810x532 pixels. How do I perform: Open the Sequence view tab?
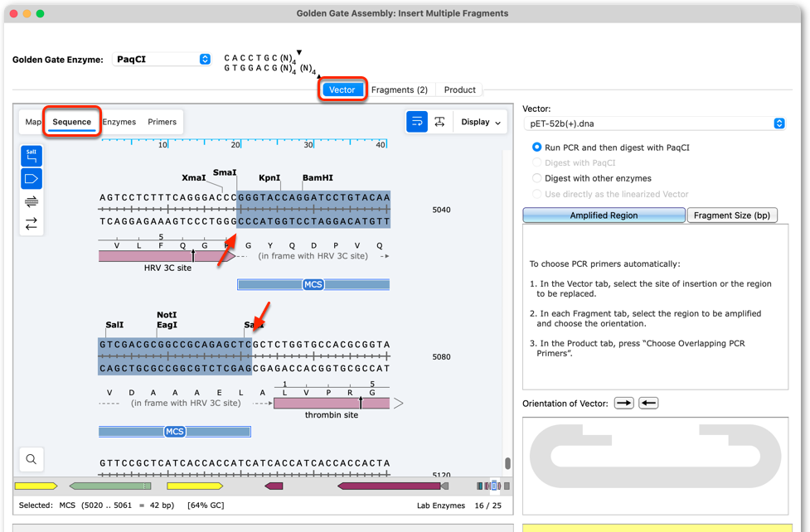(x=72, y=122)
